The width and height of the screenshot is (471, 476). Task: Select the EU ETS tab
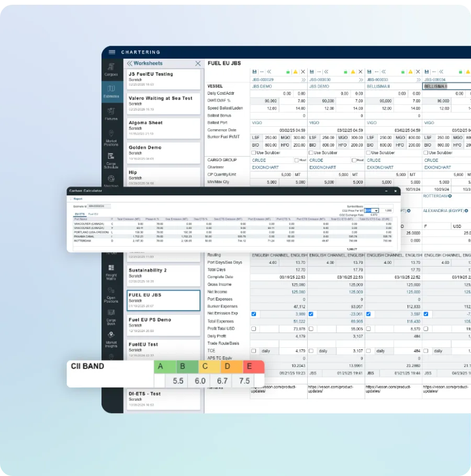79,214
